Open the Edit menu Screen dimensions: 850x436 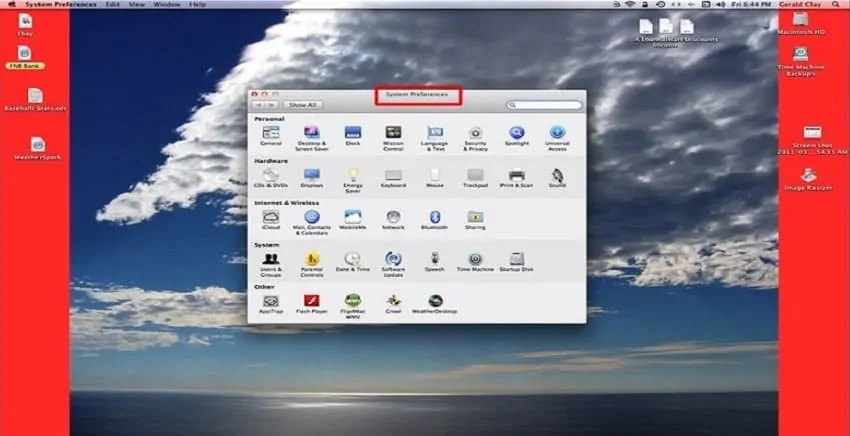tap(113, 4)
